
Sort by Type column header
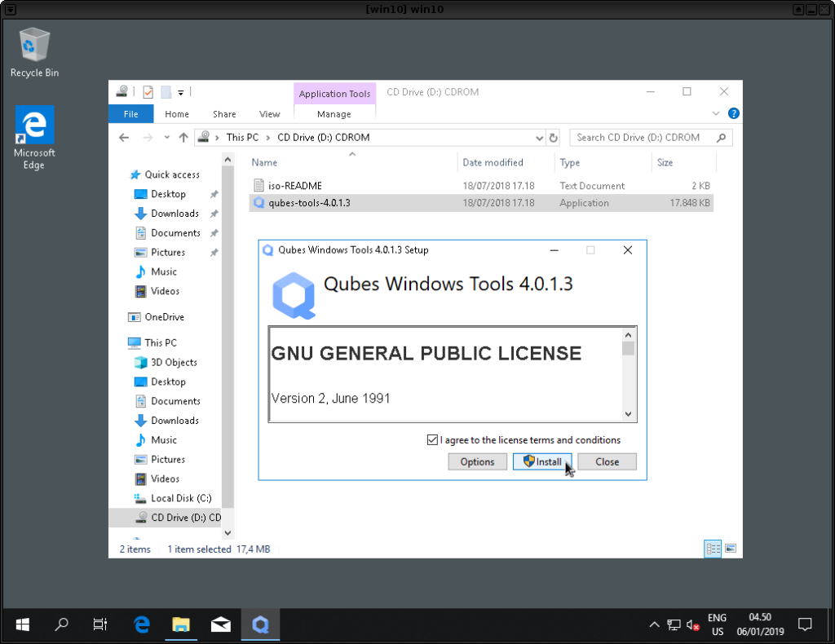coord(570,163)
